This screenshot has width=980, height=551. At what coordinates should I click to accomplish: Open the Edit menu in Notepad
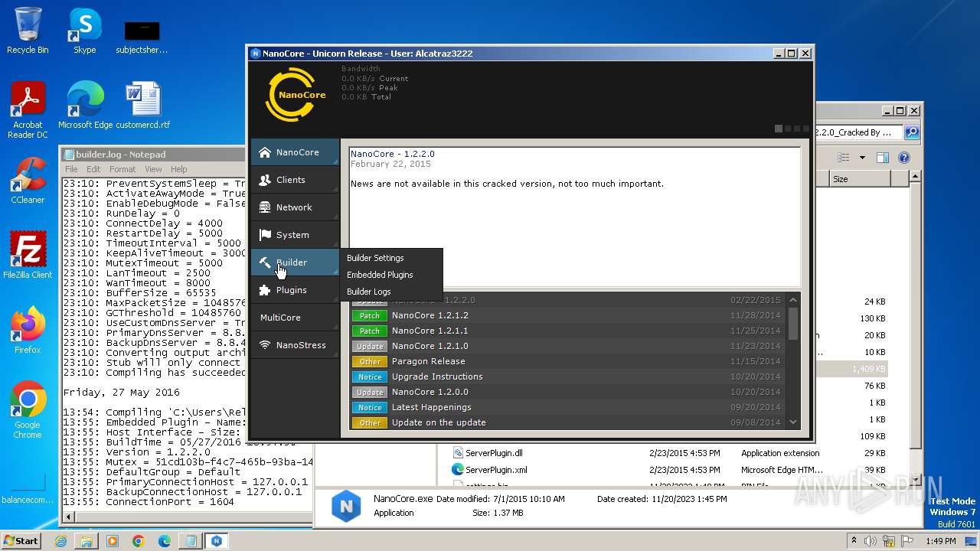(93, 169)
